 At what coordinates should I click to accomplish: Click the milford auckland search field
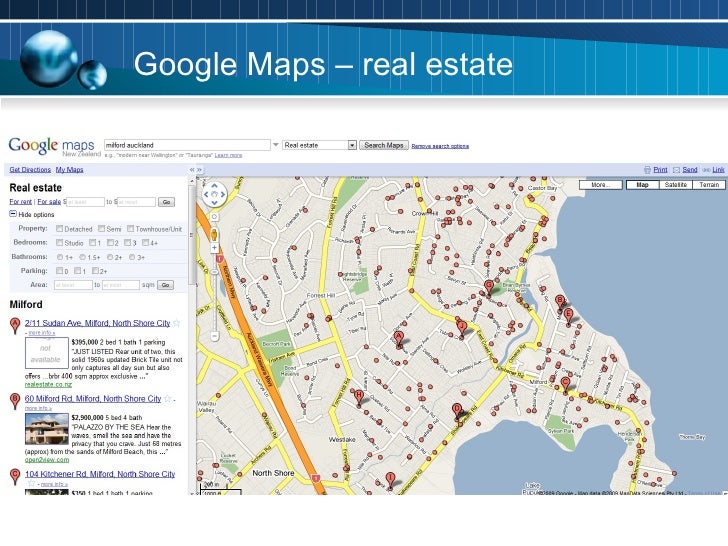coord(187,145)
